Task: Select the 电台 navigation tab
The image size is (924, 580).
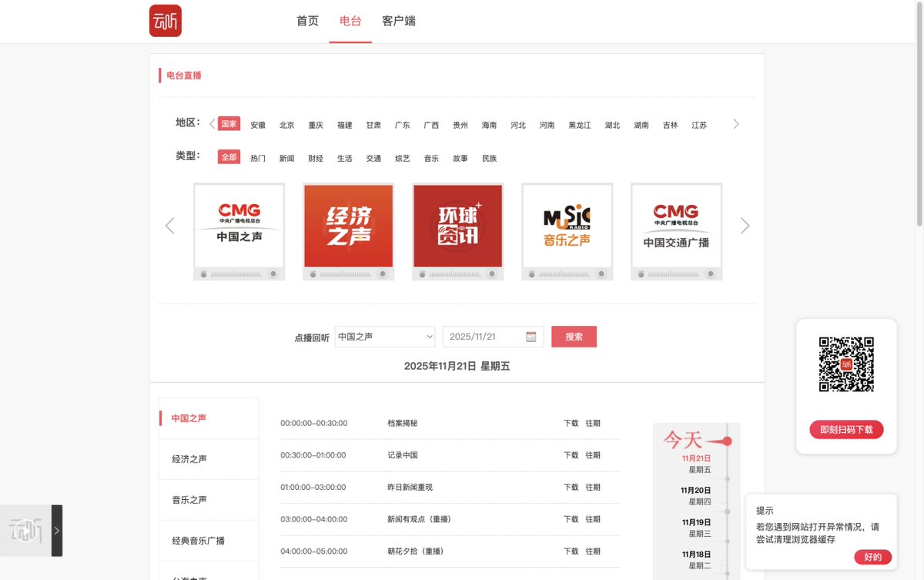Action: [350, 21]
